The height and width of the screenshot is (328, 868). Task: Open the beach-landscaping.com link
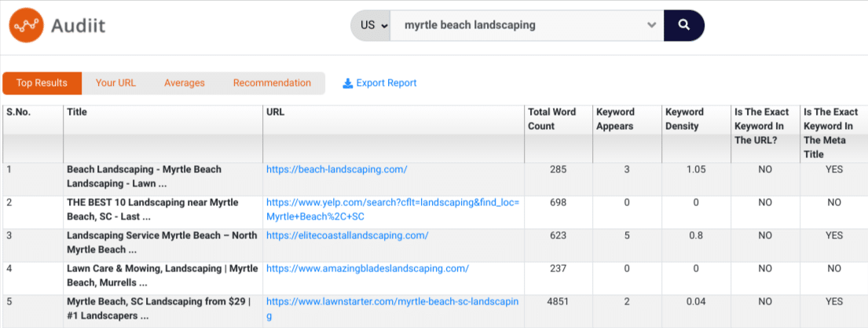tap(336, 170)
